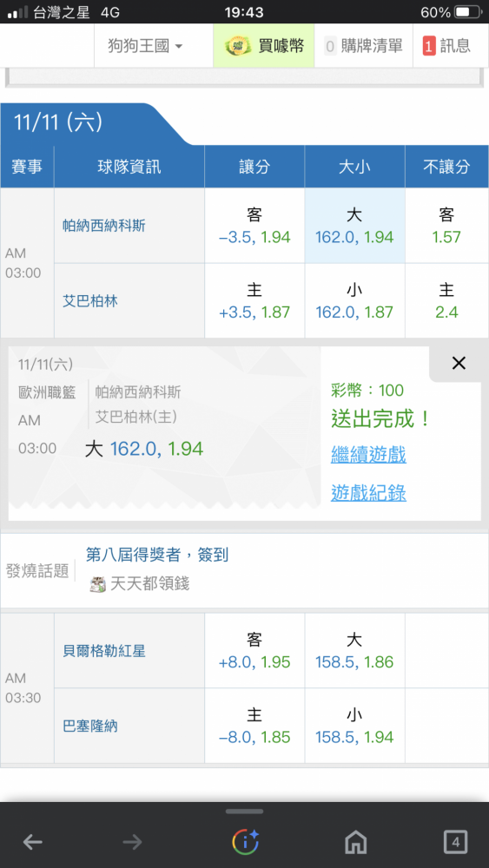Select 大 158.5, 1.86 over option
The height and width of the screenshot is (868, 489).
[x=354, y=651]
